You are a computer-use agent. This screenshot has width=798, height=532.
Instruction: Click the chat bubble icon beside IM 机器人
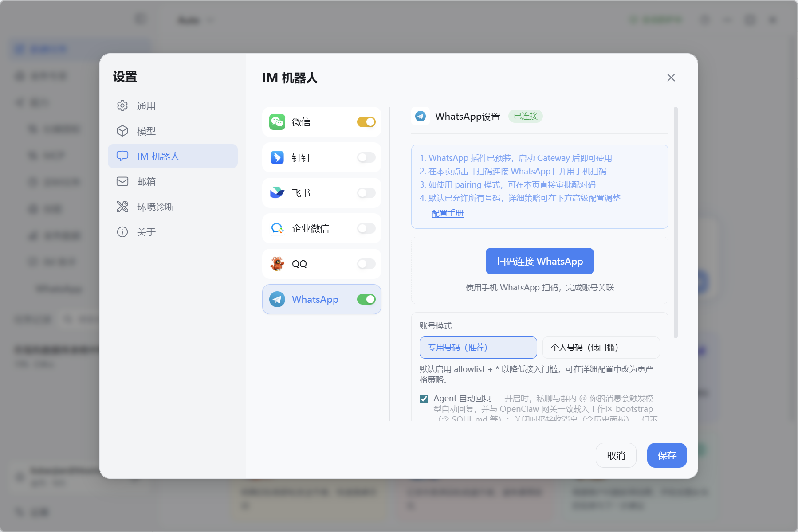point(122,156)
